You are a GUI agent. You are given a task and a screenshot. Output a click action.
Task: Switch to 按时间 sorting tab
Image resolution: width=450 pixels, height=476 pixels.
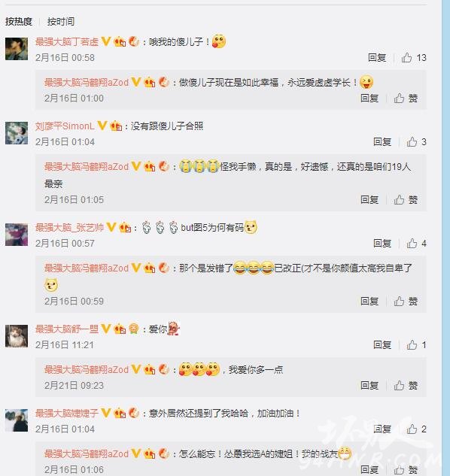[x=61, y=22]
